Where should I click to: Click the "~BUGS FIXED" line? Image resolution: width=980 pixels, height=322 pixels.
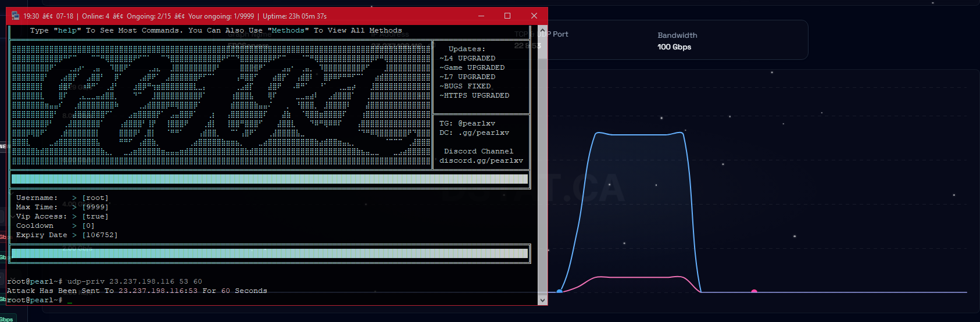(465, 86)
